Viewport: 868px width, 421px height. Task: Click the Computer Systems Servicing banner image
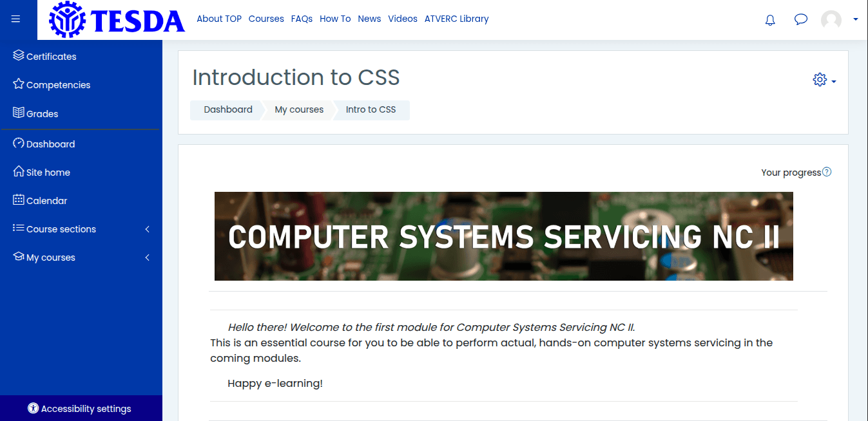pyautogui.click(x=504, y=236)
